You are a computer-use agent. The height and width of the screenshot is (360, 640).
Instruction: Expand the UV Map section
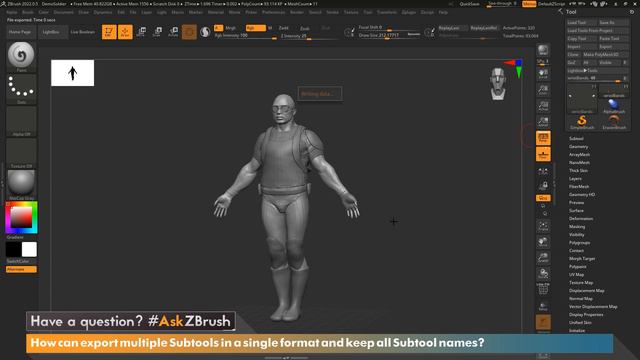pos(576,275)
